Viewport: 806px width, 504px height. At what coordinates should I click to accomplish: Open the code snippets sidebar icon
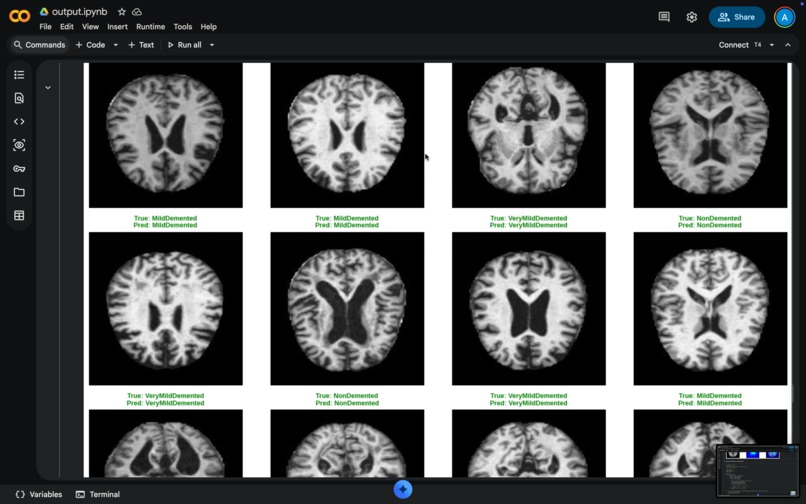(19, 122)
